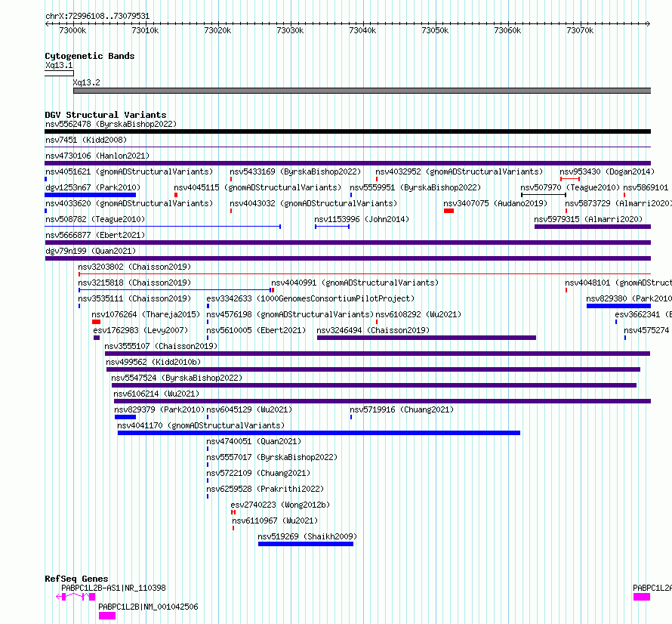Click nsv6259528 (Prakrithi2022) label
The image size is (672, 624).
click(x=265, y=489)
